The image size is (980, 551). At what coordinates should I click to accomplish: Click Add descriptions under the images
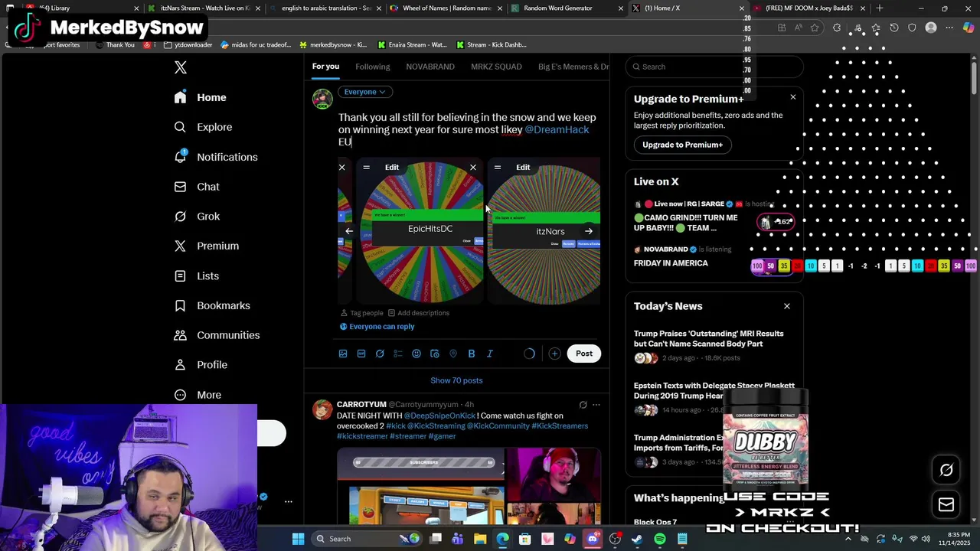418,313
